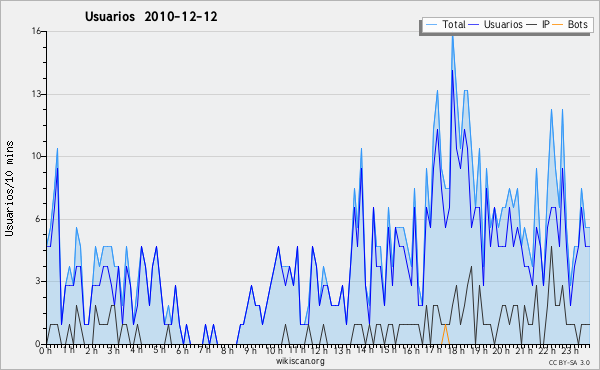Click the "wikiscan.org" text below the chart
This screenshot has height=370, width=600.
(x=300, y=361)
